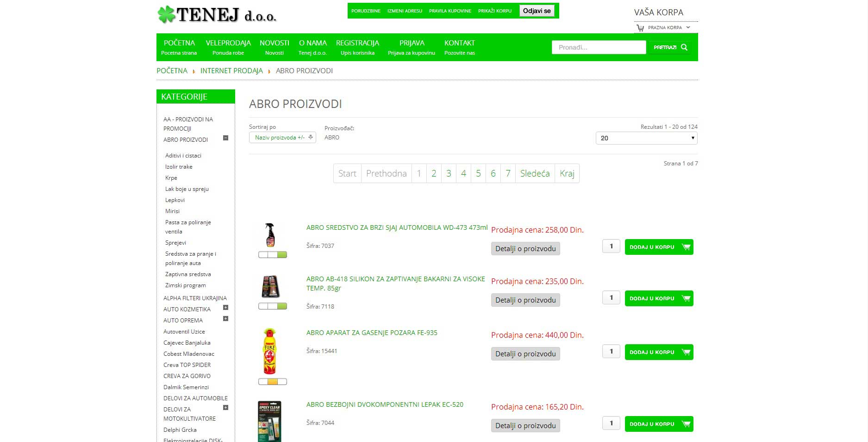Expand the DELOVI ZA MOTOKULTIVATORE category
The image size is (868, 442).
tap(225, 408)
